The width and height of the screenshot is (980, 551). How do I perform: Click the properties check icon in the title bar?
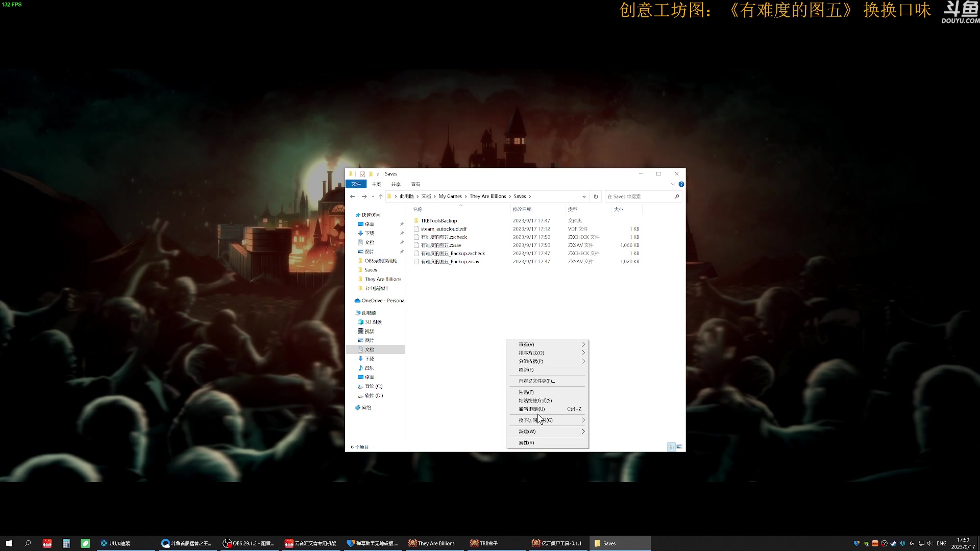click(362, 174)
